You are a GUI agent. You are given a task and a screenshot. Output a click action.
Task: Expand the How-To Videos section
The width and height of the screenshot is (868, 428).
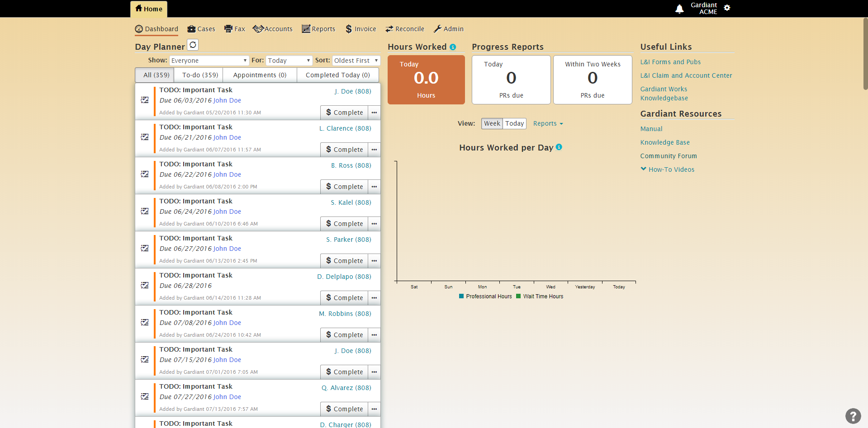668,169
